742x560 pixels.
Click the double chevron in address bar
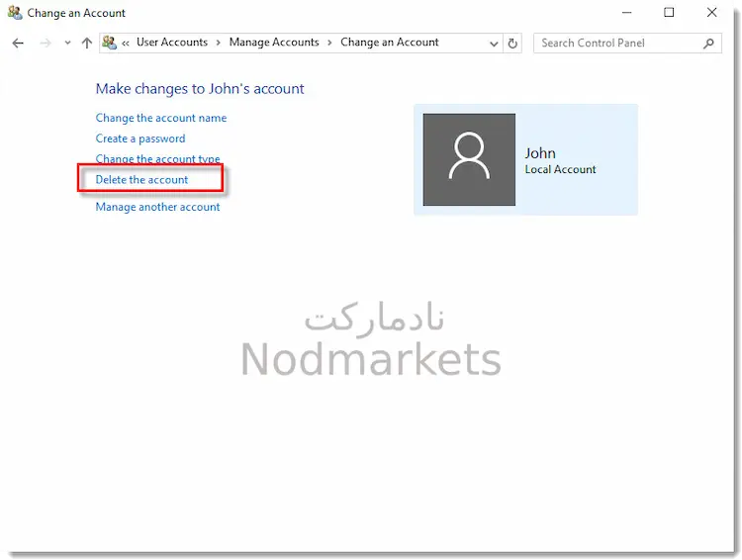click(x=126, y=44)
